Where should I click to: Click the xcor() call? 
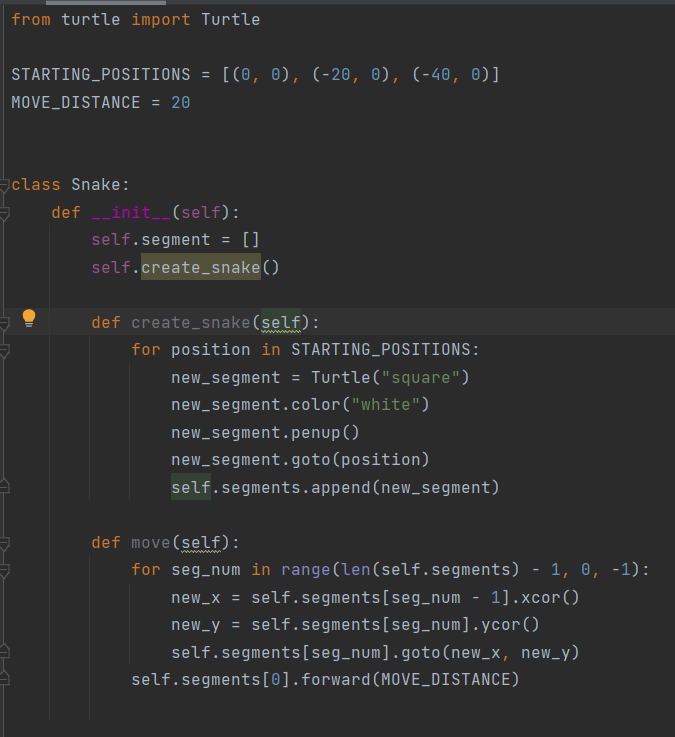[550, 597]
